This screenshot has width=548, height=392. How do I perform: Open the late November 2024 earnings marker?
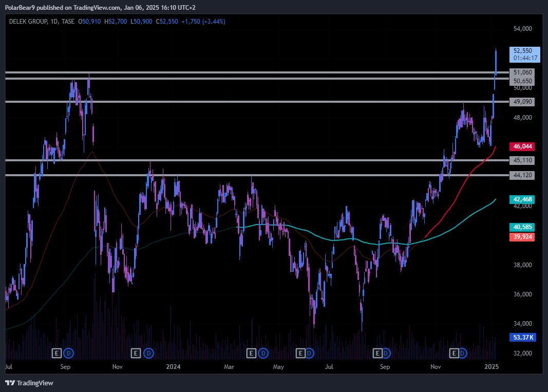click(454, 353)
